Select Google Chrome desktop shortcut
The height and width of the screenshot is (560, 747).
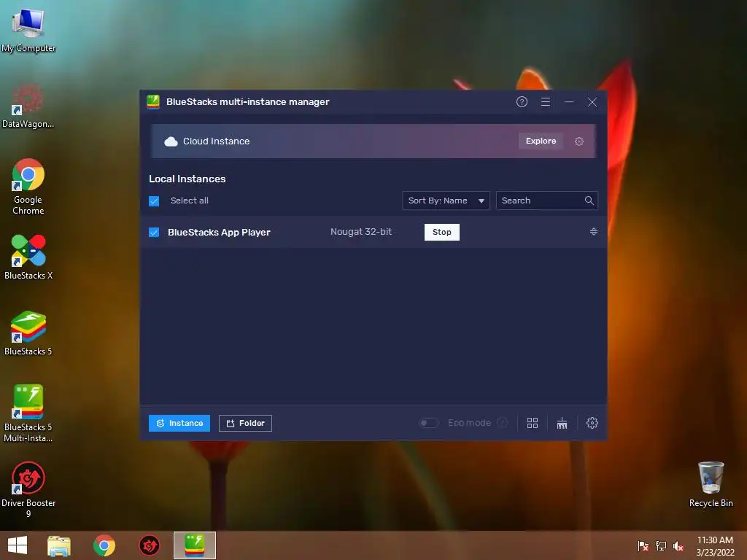click(x=28, y=187)
